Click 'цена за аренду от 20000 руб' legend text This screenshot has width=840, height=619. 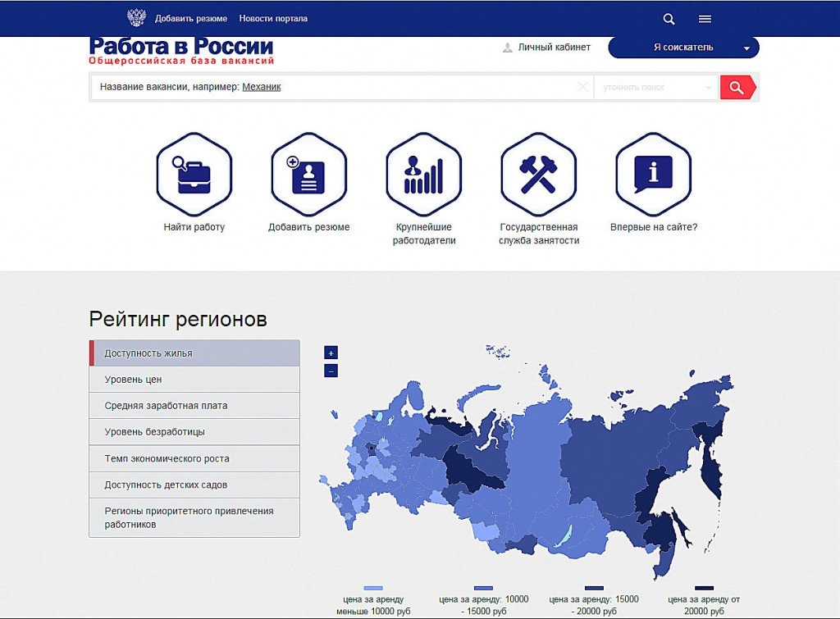704,605
